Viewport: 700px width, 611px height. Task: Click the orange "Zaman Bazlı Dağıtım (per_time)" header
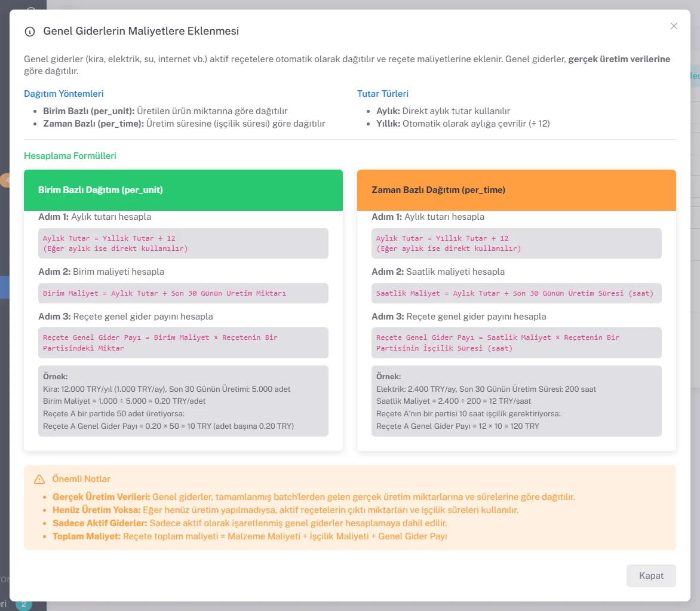[x=517, y=190]
